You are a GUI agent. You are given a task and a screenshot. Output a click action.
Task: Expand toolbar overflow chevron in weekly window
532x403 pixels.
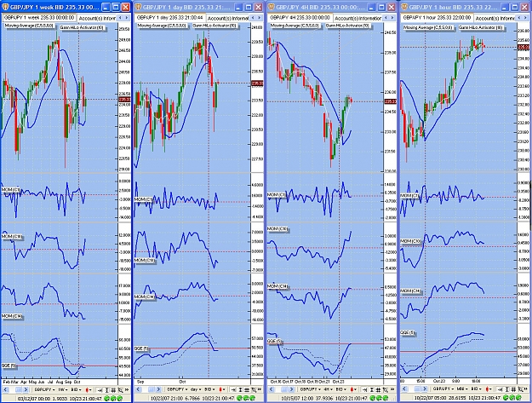(127, 389)
